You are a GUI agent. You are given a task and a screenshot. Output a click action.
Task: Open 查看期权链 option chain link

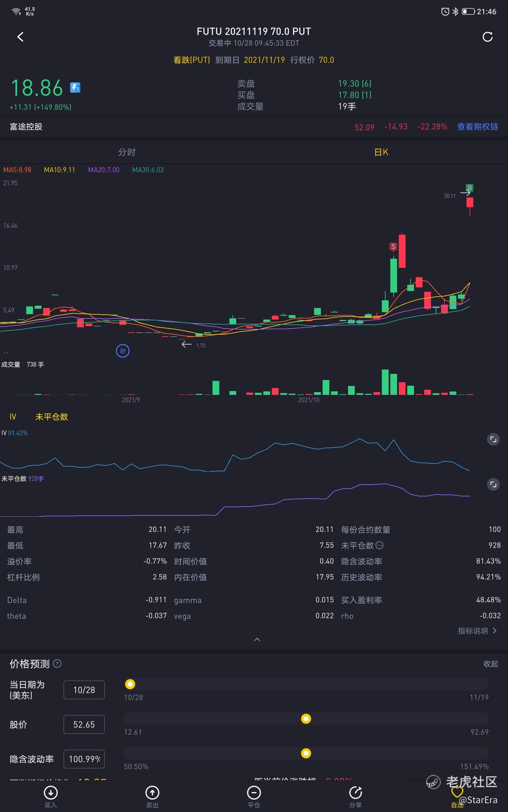pyautogui.click(x=478, y=127)
